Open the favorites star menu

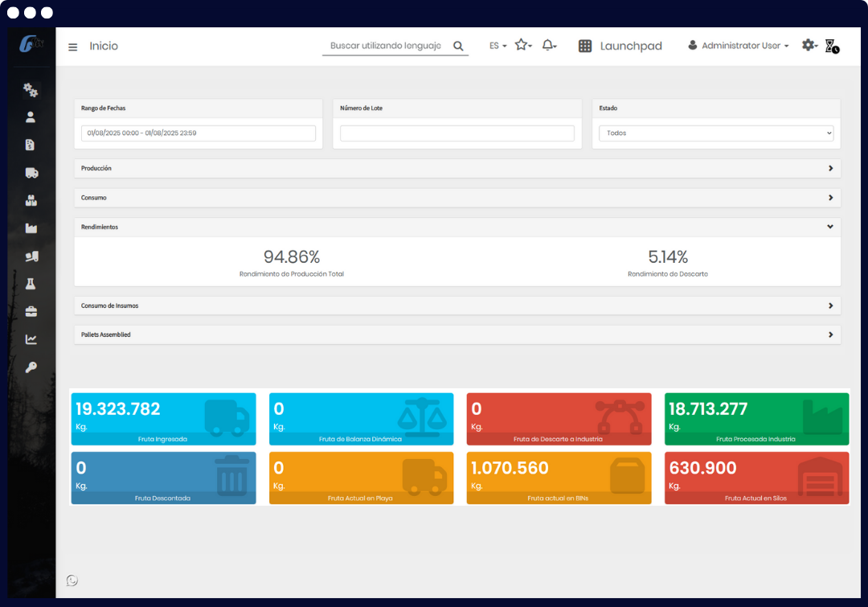pyautogui.click(x=523, y=46)
